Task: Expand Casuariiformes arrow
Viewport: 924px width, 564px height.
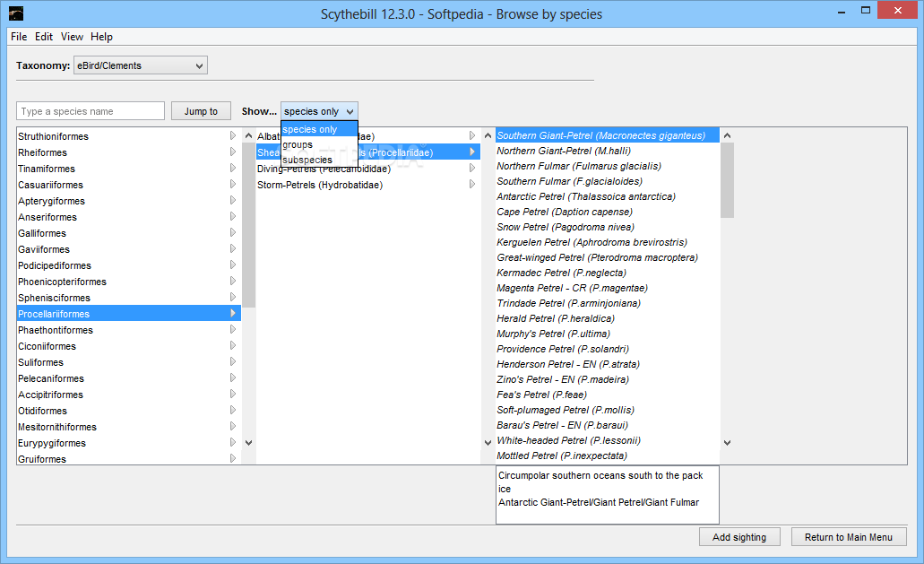Action: [233, 184]
